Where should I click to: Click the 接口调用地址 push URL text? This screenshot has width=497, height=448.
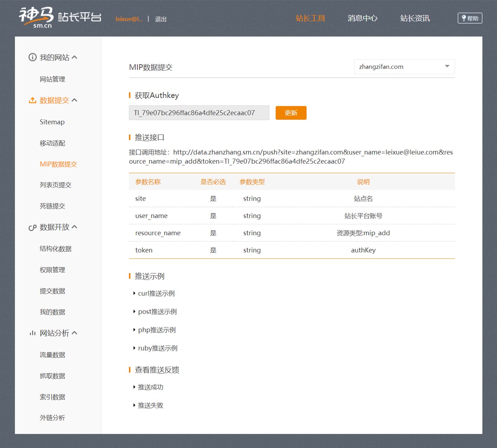click(291, 157)
